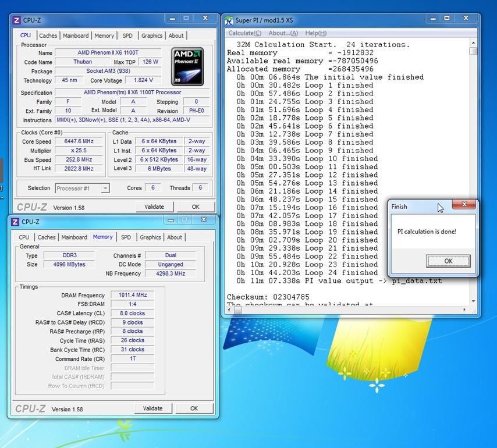Screen dimensions: 497x448
Task: Click Super PI scroll down arrow
Action: tap(473, 301)
